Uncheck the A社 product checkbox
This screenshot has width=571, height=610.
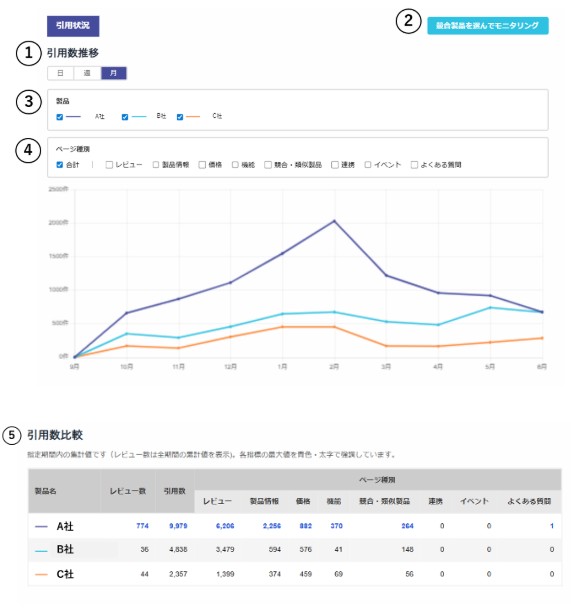[60, 117]
